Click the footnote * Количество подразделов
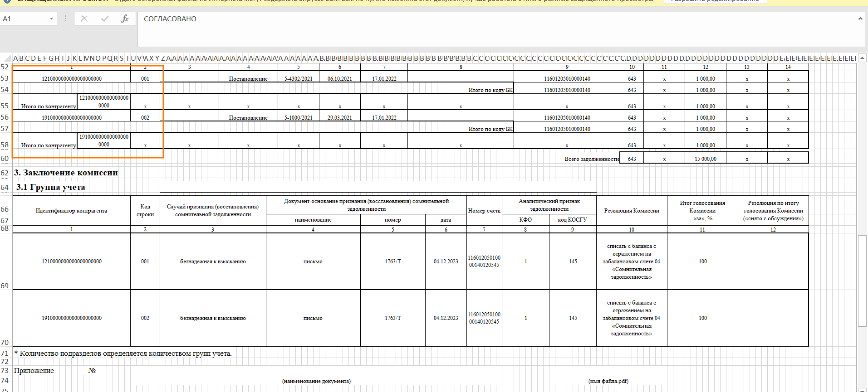 [x=123, y=353]
